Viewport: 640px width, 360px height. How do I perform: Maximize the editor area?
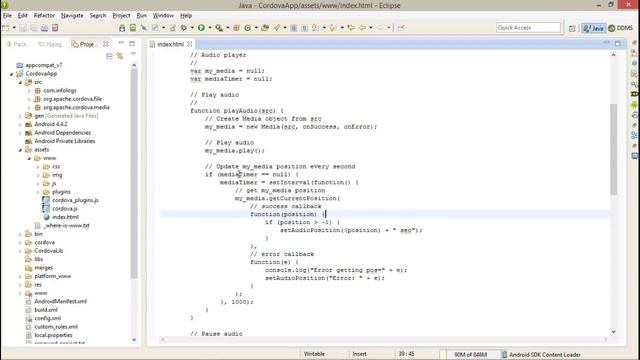point(618,44)
